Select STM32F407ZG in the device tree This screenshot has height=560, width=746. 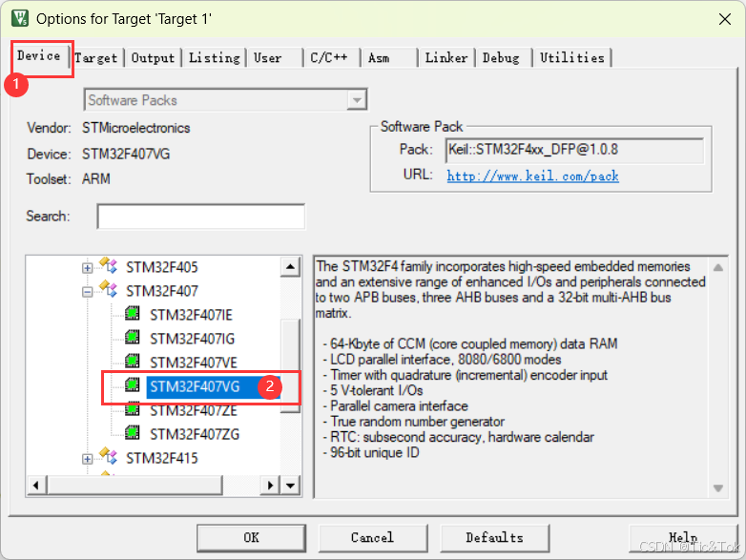(195, 434)
